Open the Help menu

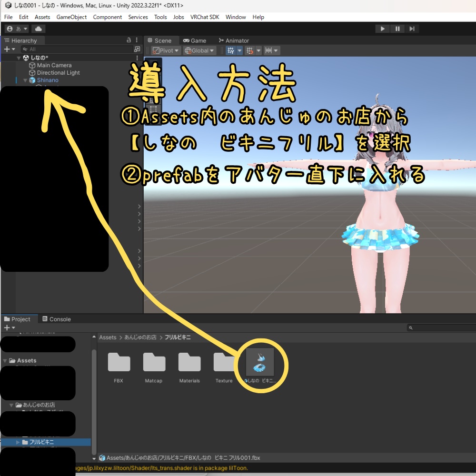coord(258,17)
